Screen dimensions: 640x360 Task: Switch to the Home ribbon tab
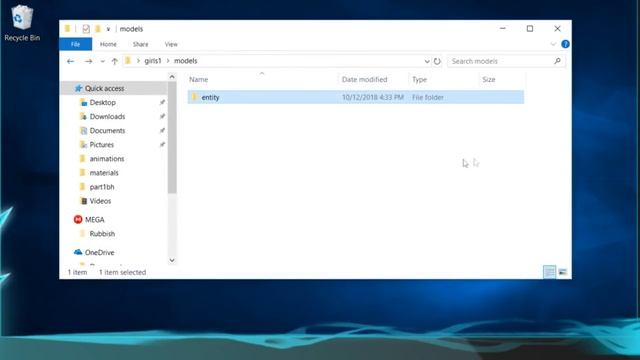tap(108, 44)
